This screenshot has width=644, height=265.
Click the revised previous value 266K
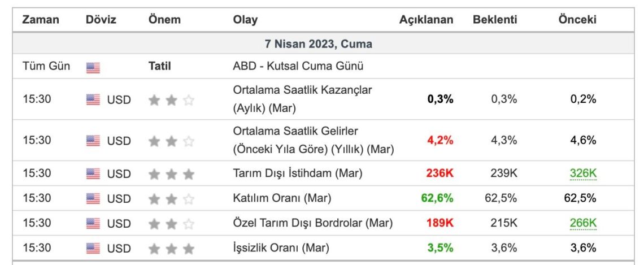(x=583, y=223)
